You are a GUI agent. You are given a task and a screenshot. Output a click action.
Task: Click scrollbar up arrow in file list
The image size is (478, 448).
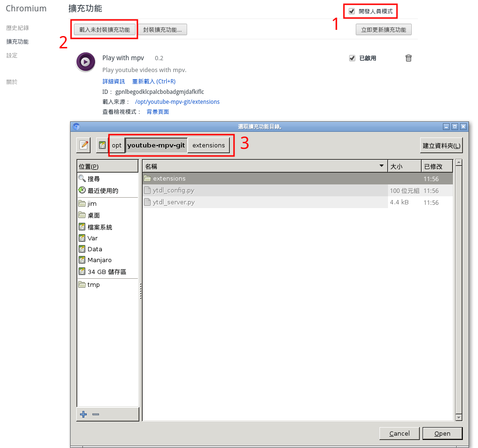pos(459,163)
